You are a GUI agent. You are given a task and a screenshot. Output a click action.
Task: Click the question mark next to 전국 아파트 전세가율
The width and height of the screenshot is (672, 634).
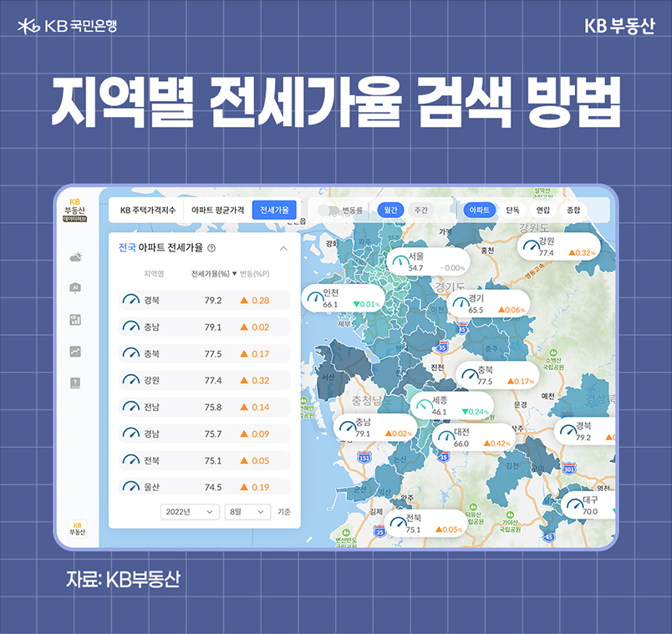pyautogui.click(x=211, y=248)
